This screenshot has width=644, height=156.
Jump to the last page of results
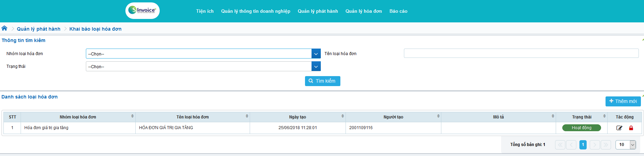point(606,145)
